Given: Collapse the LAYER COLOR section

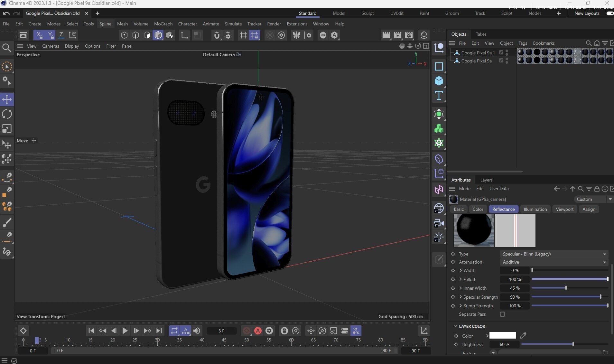Looking at the screenshot, I should 455,326.
